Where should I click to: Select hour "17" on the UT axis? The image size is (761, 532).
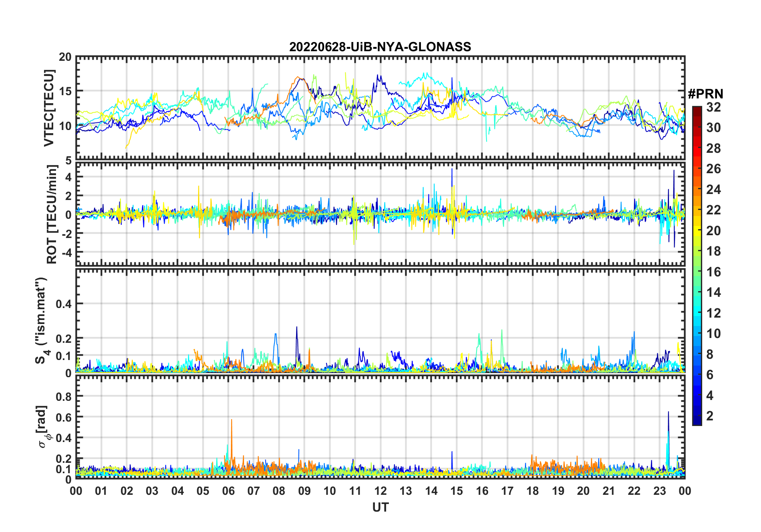click(507, 491)
